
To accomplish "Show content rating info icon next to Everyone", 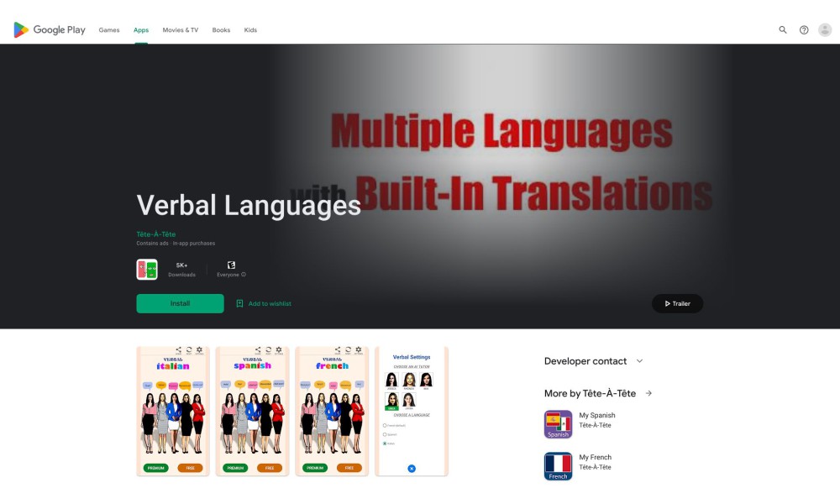I will (244, 275).
